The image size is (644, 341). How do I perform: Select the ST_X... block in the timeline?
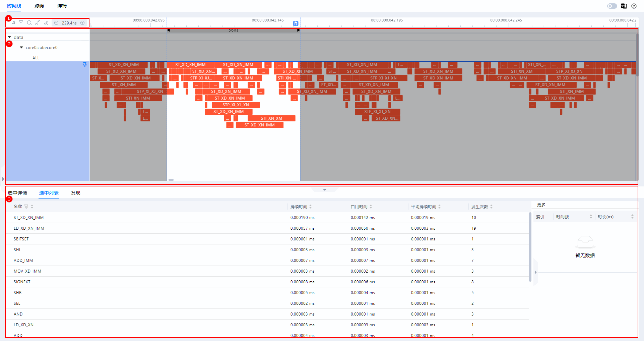click(x=98, y=78)
